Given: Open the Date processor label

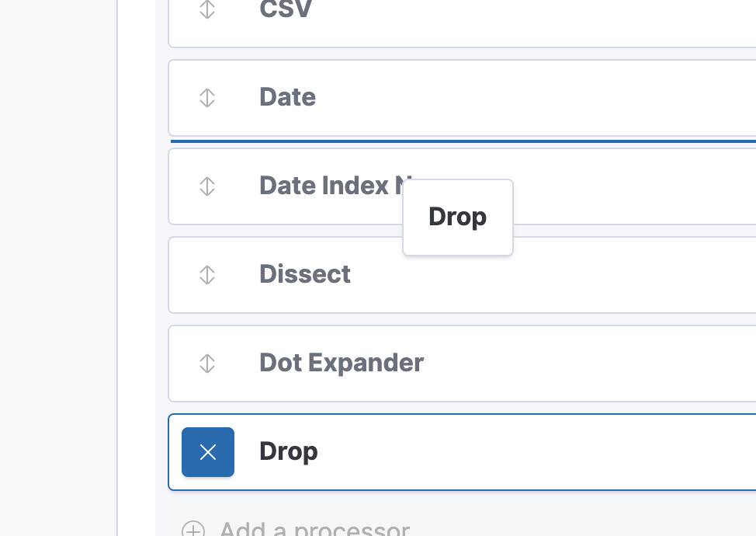Looking at the screenshot, I should coord(287,98).
